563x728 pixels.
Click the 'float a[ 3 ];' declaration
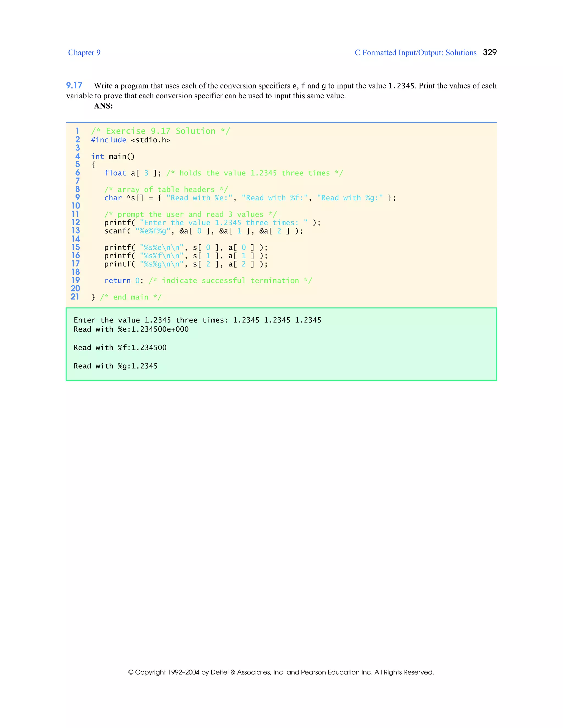pos(133,173)
